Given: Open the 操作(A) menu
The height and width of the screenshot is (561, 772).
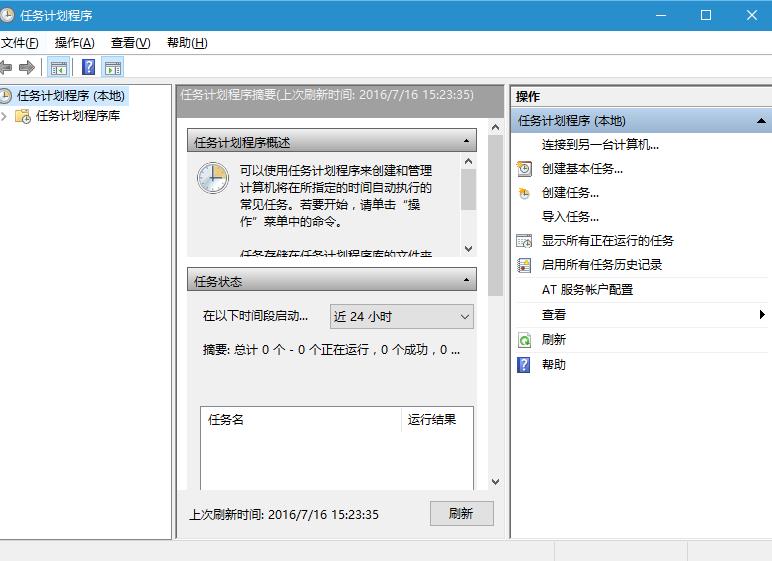Looking at the screenshot, I should [x=74, y=42].
